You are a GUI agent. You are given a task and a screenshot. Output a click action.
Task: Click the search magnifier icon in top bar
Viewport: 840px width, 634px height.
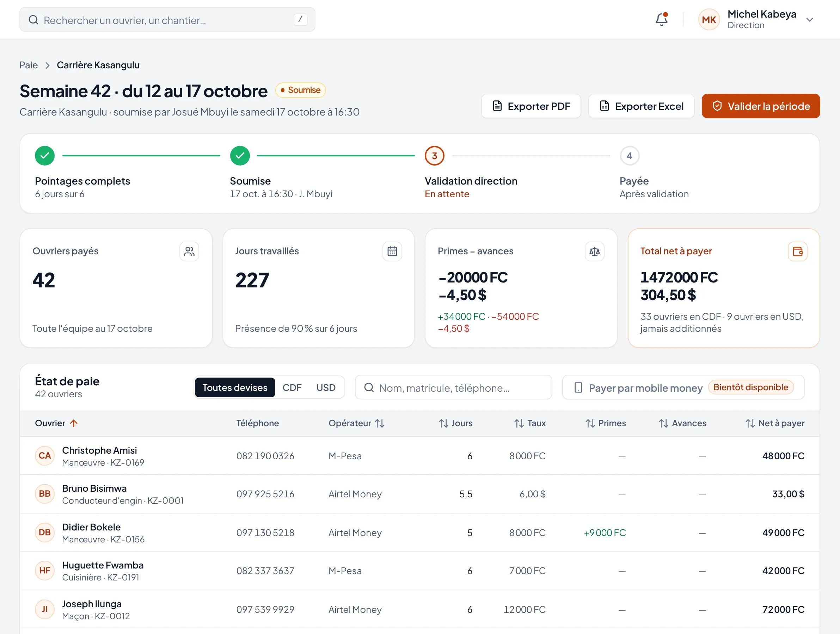(x=33, y=20)
